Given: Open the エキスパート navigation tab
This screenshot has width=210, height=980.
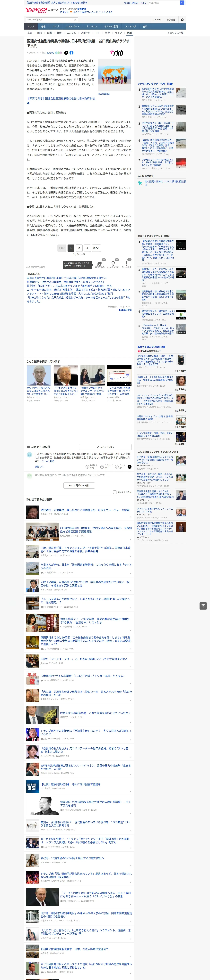Looking at the screenshot, I should tap(72, 27).
